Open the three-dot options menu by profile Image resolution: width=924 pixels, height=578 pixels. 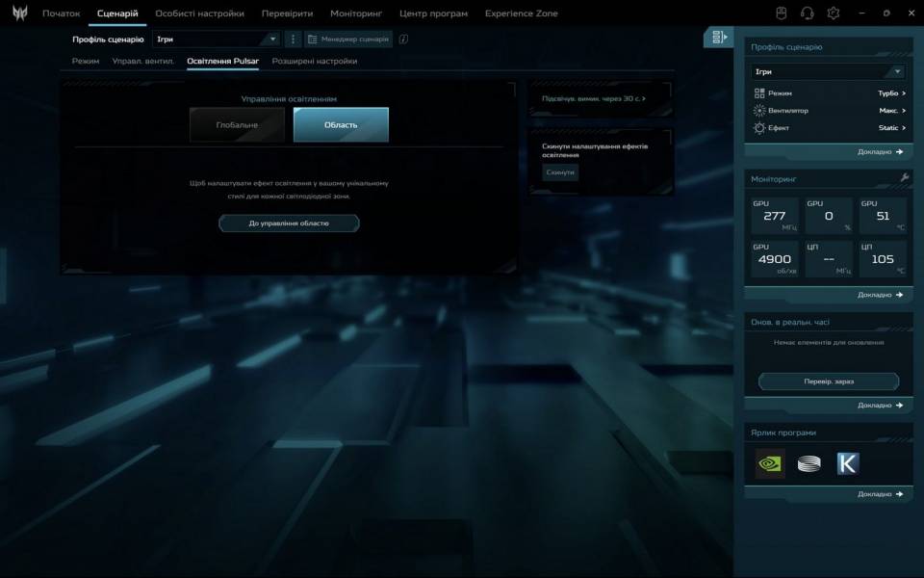point(294,39)
